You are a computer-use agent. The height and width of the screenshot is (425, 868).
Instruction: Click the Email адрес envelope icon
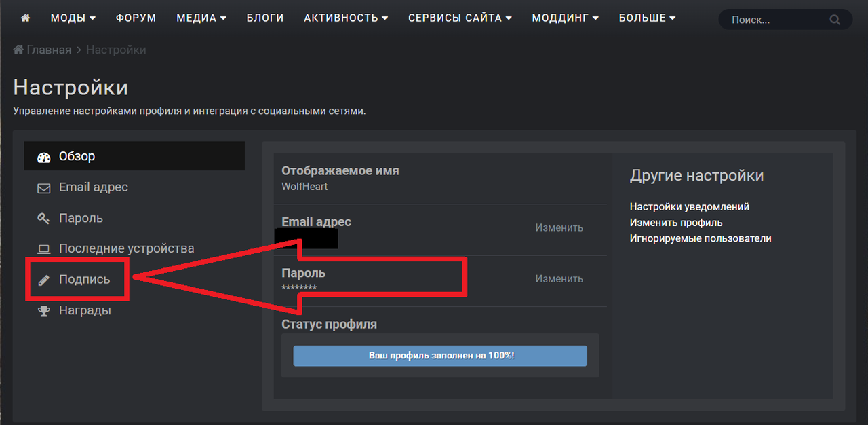click(x=44, y=188)
